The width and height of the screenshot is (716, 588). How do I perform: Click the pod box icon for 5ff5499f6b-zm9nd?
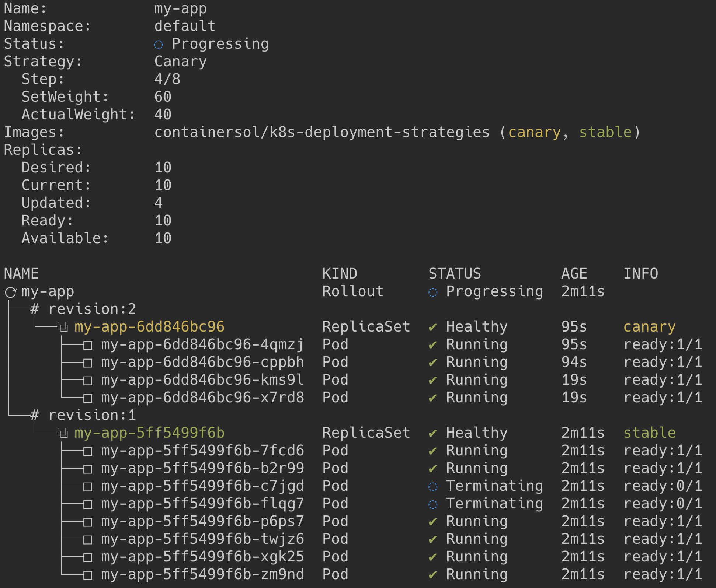pos(88,575)
